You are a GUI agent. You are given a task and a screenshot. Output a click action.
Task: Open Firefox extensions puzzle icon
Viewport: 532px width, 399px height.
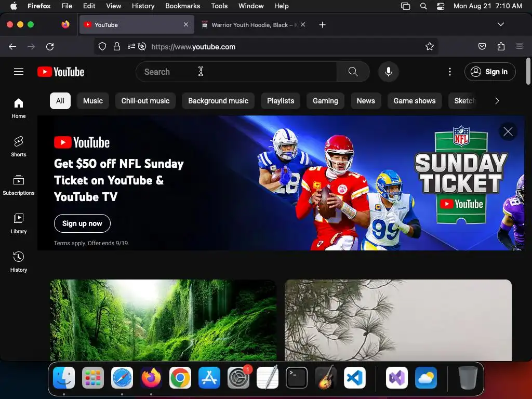tap(501, 46)
